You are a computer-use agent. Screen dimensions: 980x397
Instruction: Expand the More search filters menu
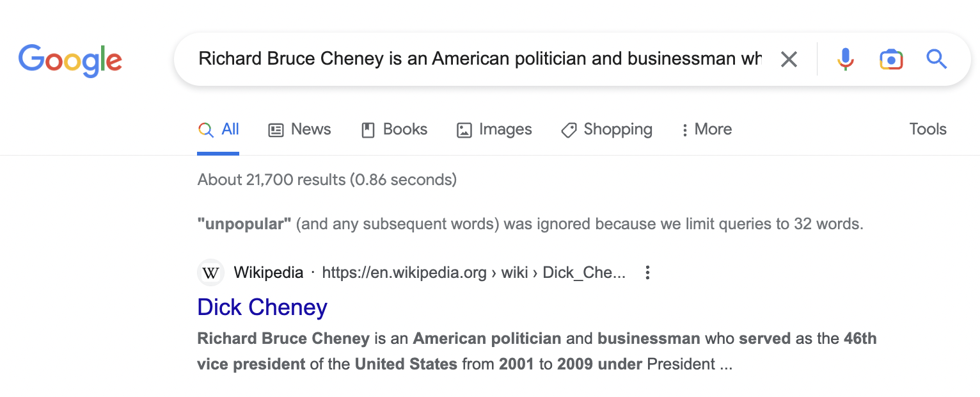[x=706, y=129]
